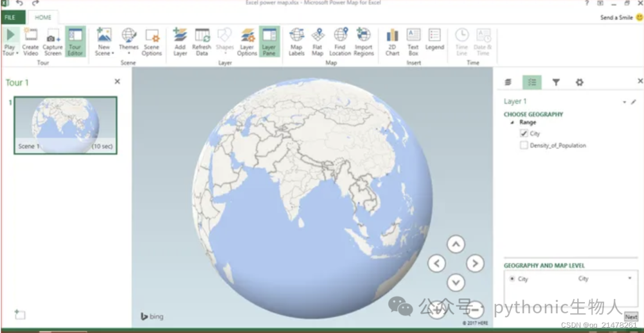The image size is (644, 333).
Task: Open Find Location tool
Action: click(x=340, y=42)
